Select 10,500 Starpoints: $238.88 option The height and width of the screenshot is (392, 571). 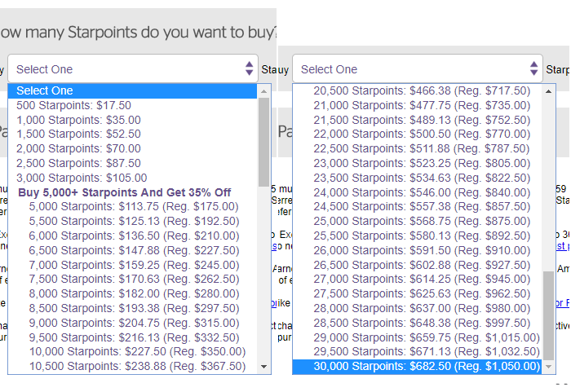(x=132, y=366)
